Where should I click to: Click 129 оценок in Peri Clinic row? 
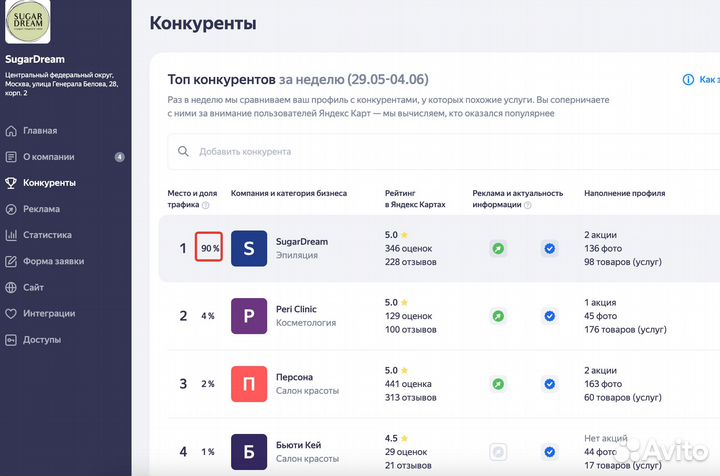pos(408,316)
